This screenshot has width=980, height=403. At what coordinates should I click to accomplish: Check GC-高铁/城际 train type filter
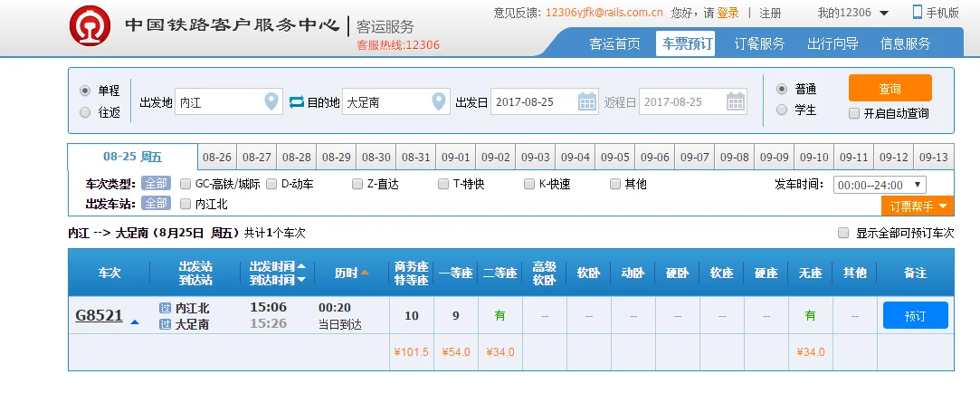tap(185, 184)
